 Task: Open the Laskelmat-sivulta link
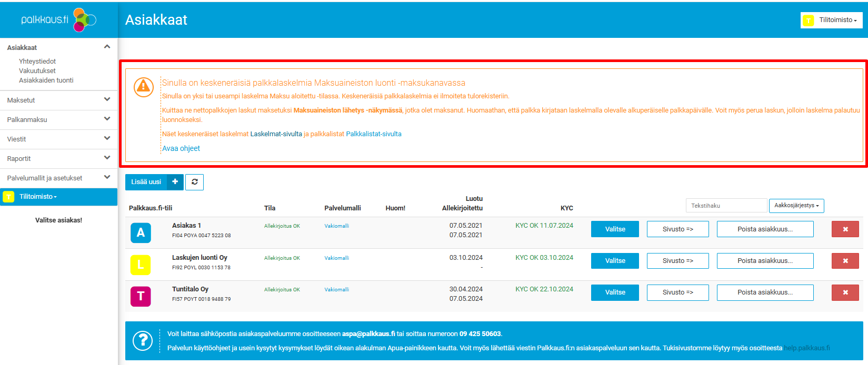276,134
